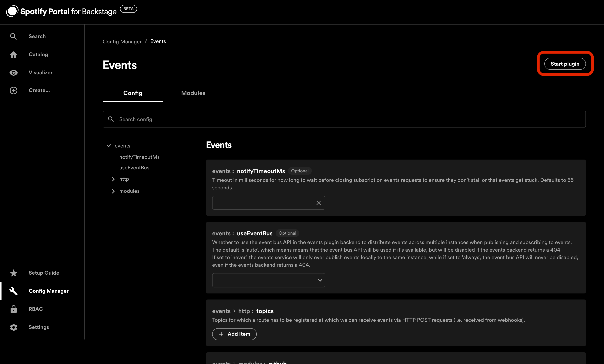
Task: Select http label in config tree
Action: click(x=124, y=179)
